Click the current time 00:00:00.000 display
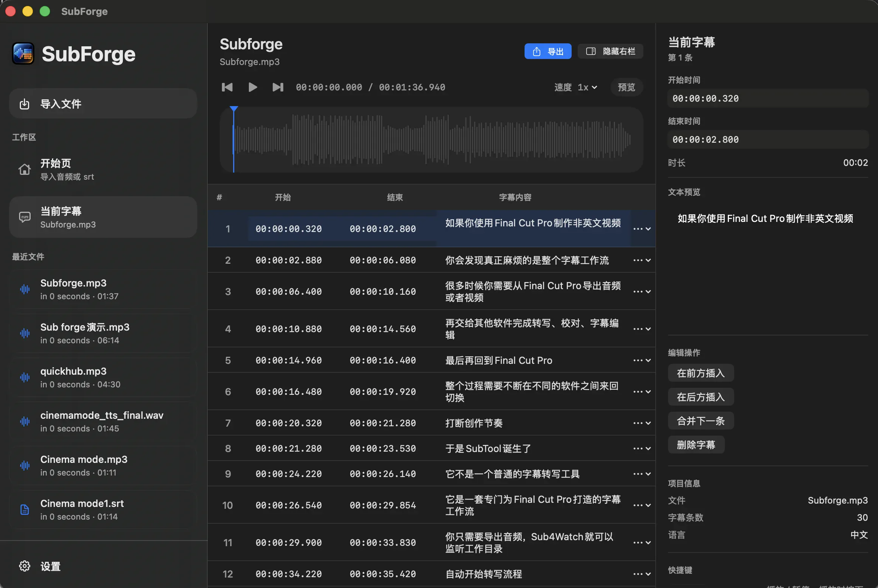 click(329, 87)
